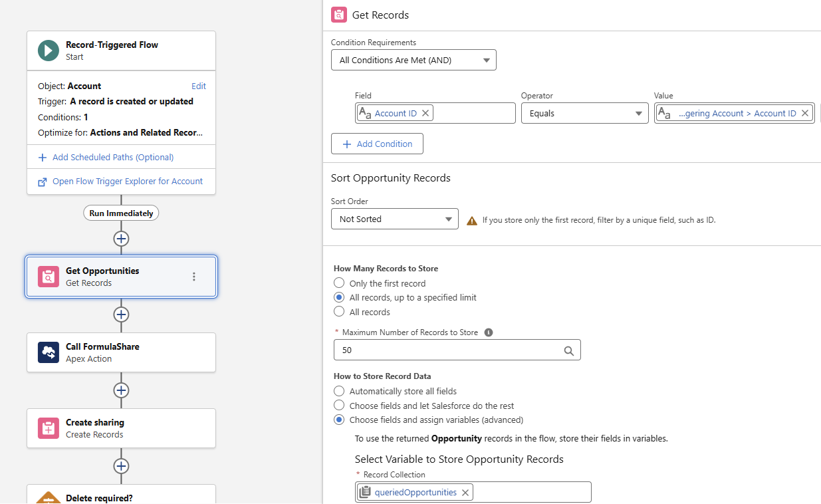Select the All records option
Screen dimensions: 821x504
[339, 312]
